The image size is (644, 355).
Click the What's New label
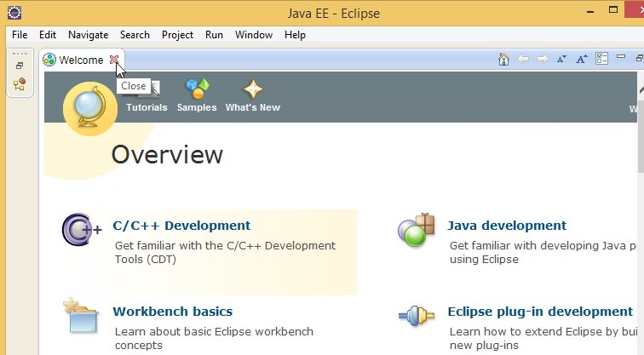pos(253,107)
